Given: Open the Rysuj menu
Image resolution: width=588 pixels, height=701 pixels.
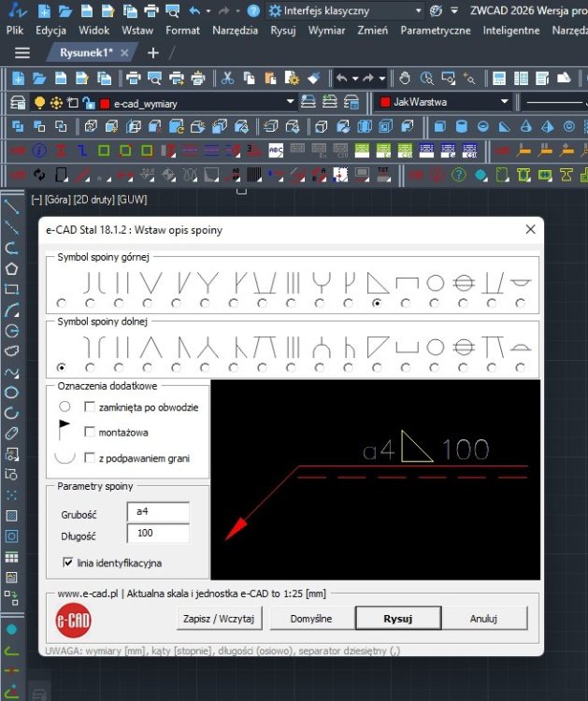Looking at the screenshot, I should (283, 31).
